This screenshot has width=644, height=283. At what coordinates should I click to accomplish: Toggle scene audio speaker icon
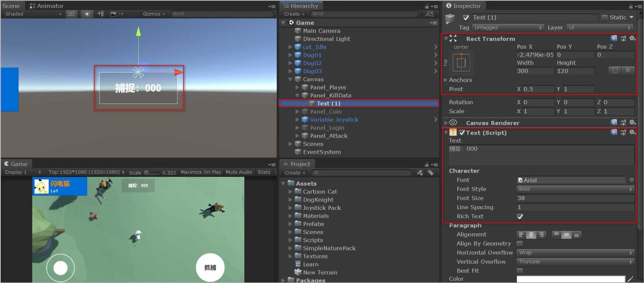(100, 14)
